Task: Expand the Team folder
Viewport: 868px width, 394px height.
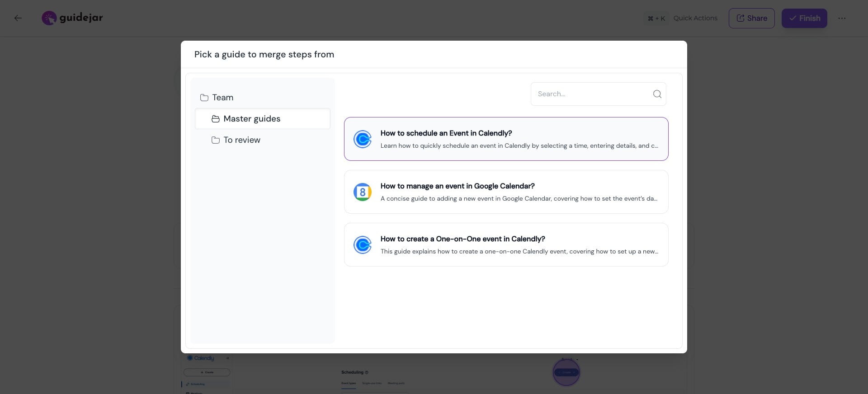Action: (x=223, y=98)
